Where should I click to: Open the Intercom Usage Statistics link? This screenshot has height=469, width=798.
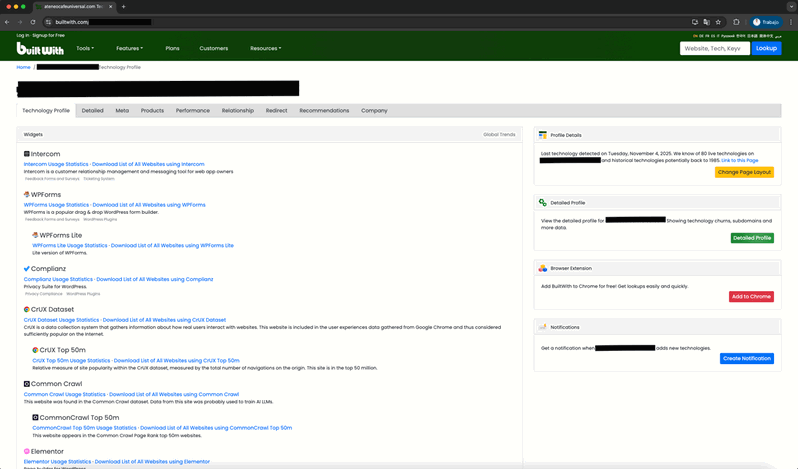(56, 164)
